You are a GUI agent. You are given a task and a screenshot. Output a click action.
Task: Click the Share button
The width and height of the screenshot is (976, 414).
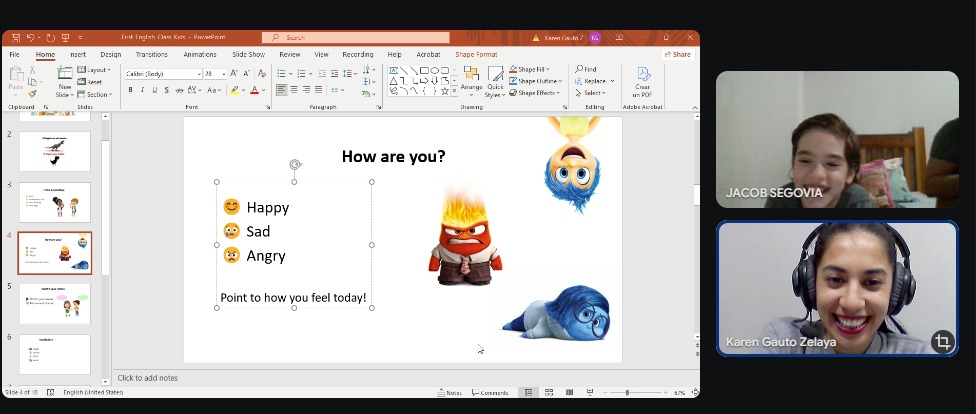click(x=677, y=55)
